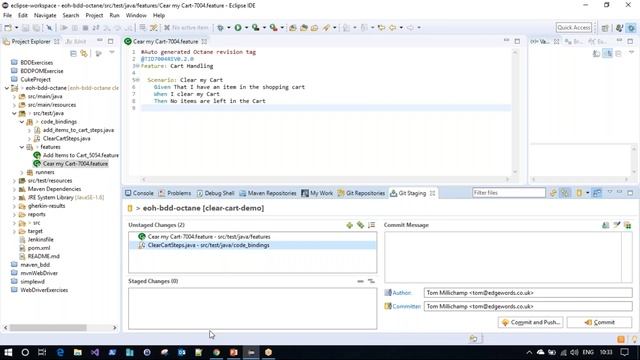Open the Maven Repositories tab
Viewport: 640px width, 360px height.
click(x=268, y=193)
